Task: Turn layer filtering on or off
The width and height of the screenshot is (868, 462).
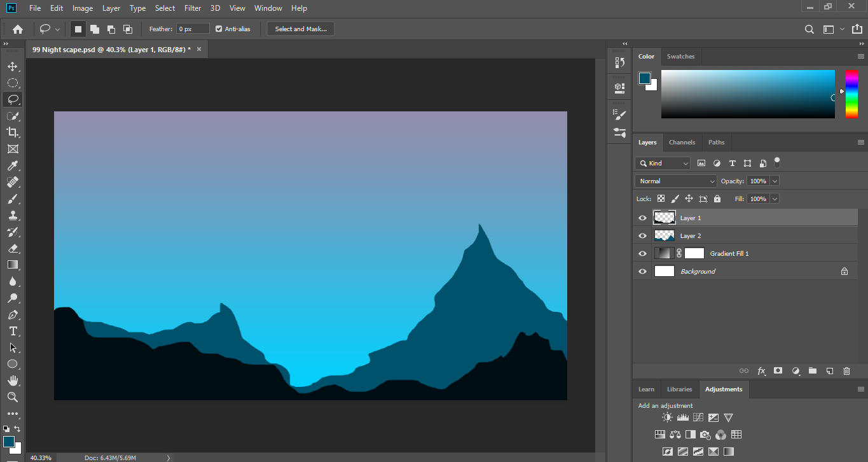Action: 776,162
